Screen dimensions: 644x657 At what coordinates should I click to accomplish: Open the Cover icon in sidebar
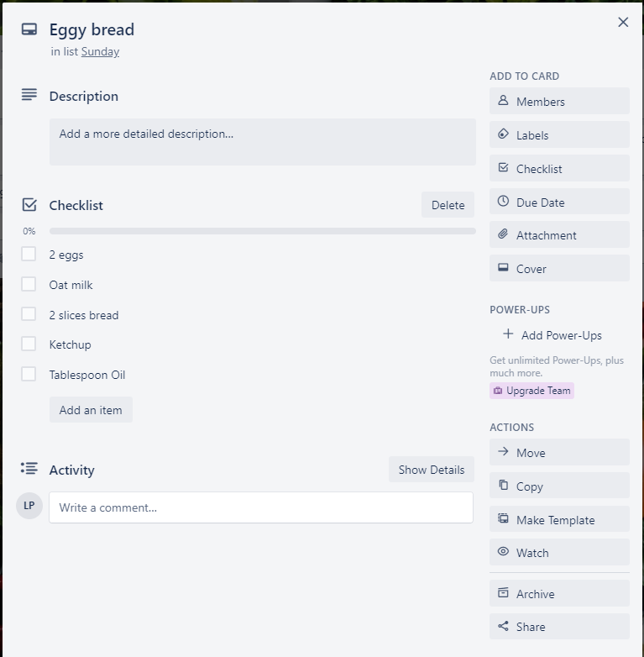pos(503,268)
